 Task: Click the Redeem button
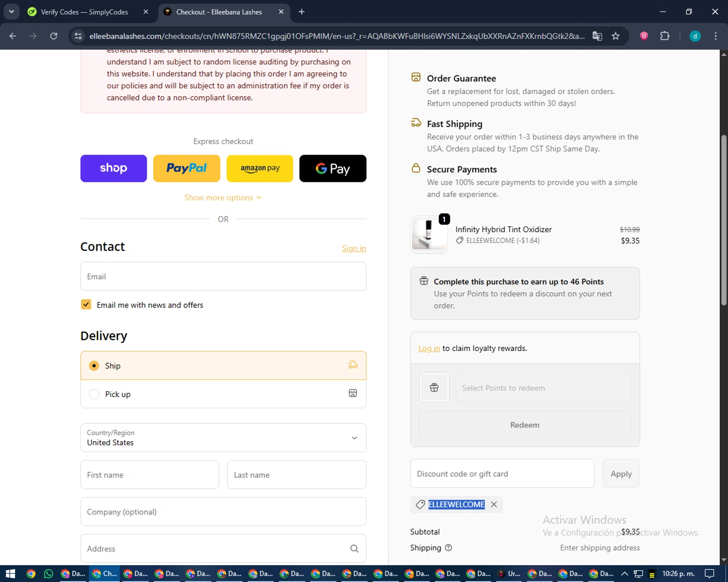(525, 425)
